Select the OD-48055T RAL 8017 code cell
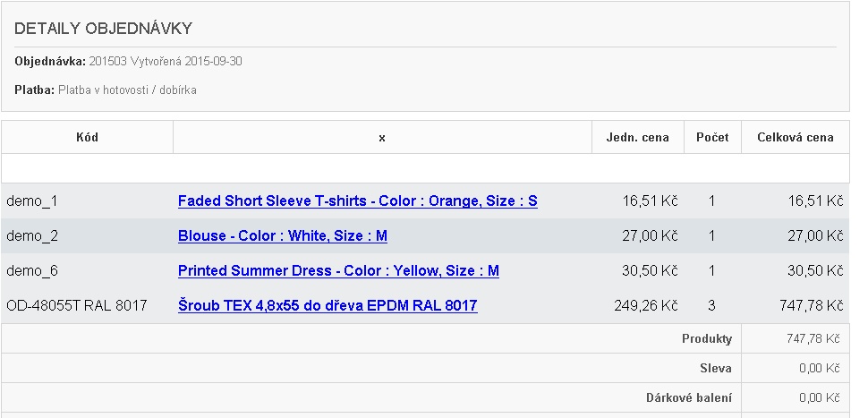Viewport: 868px width, 418px height. [x=76, y=306]
